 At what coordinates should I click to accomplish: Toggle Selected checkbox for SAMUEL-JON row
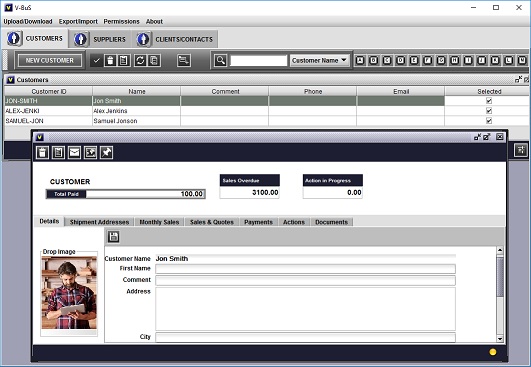click(x=489, y=121)
